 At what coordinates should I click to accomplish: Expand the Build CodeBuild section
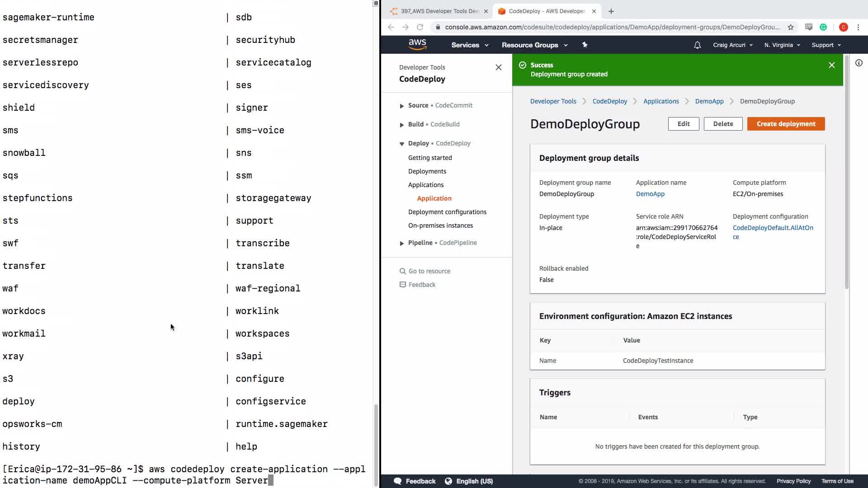point(401,125)
